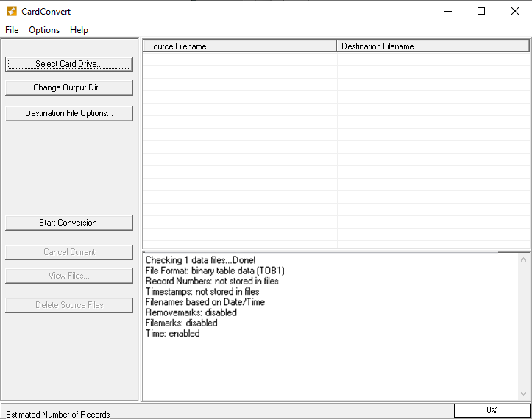This screenshot has width=532, height=419.
Task: Click the disabled View Files button
Action: [69, 276]
